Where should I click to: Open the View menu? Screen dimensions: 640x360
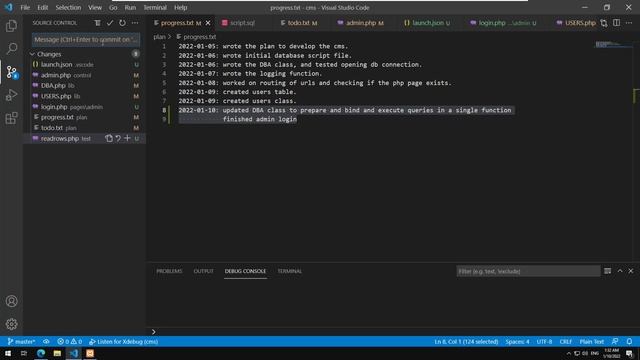[x=95, y=7]
